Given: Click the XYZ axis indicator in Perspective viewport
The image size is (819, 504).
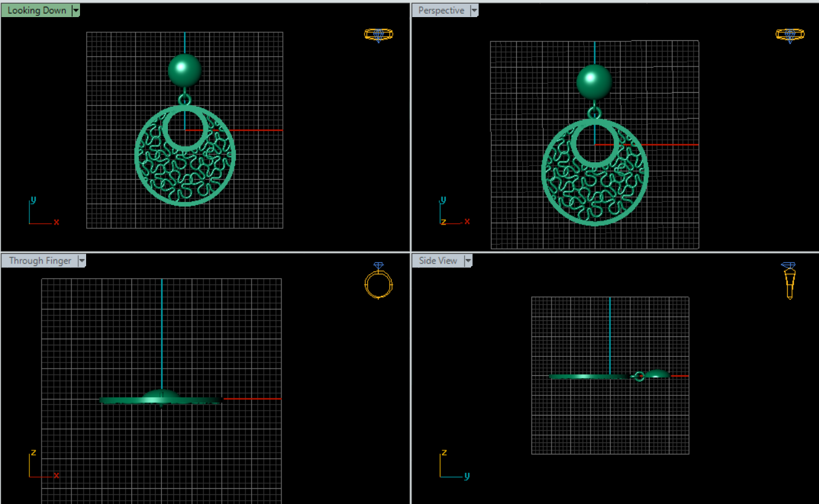Looking at the screenshot, I should point(453,212).
